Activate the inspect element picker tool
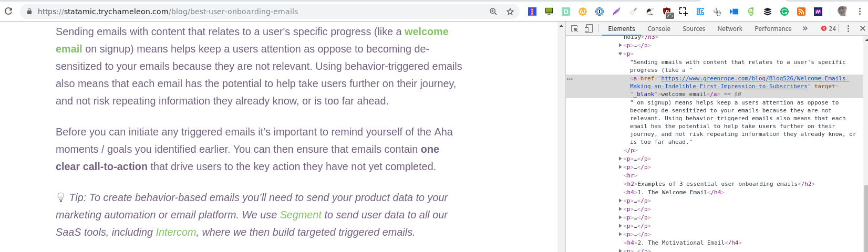Image resolution: width=868 pixels, height=252 pixels. coord(575,28)
